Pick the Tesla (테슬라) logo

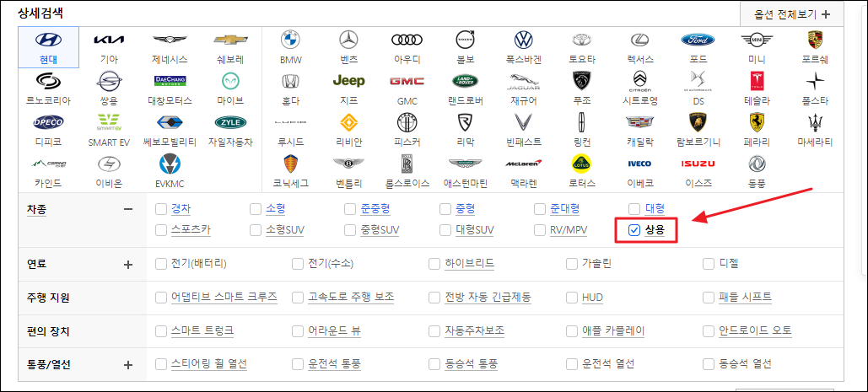tap(756, 81)
